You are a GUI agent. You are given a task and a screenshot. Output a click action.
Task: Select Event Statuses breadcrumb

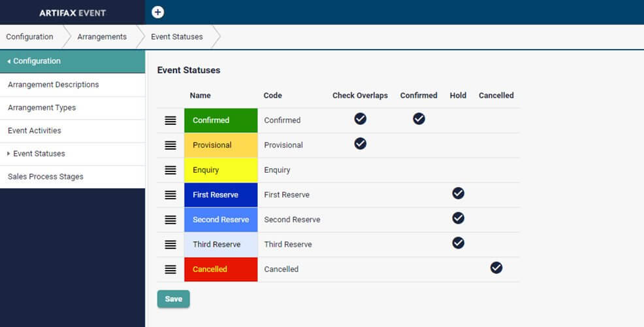pos(176,37)
